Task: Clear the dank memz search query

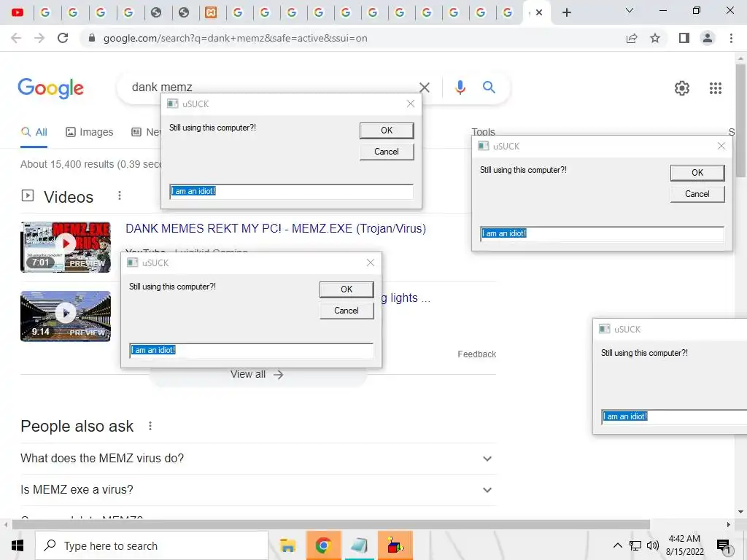Action: pos(425,87)
